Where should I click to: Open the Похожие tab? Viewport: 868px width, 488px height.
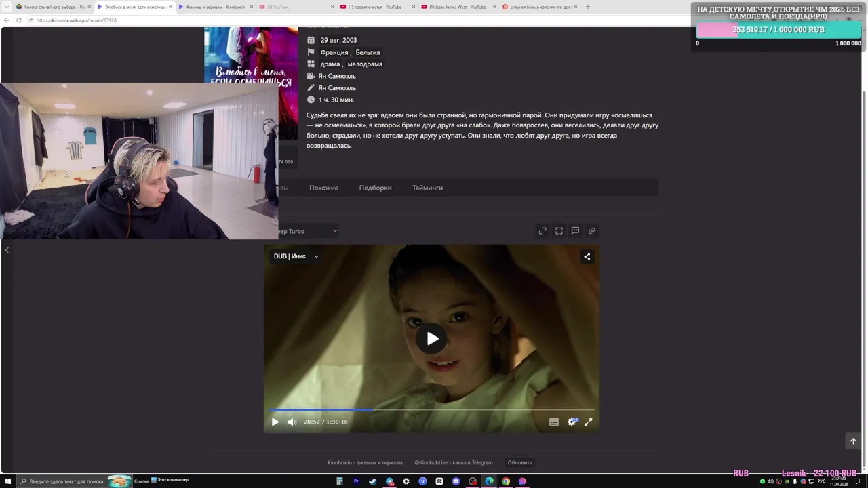[323, 188]
